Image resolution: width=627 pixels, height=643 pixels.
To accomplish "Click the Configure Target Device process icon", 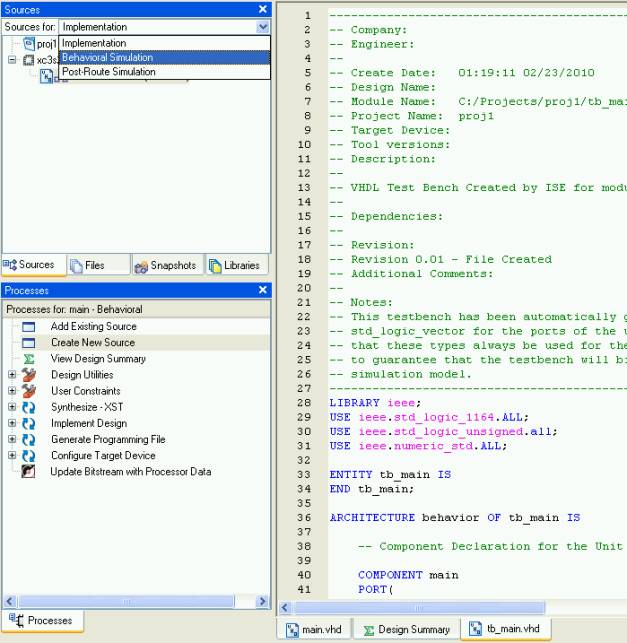I will tap(29, 456).
